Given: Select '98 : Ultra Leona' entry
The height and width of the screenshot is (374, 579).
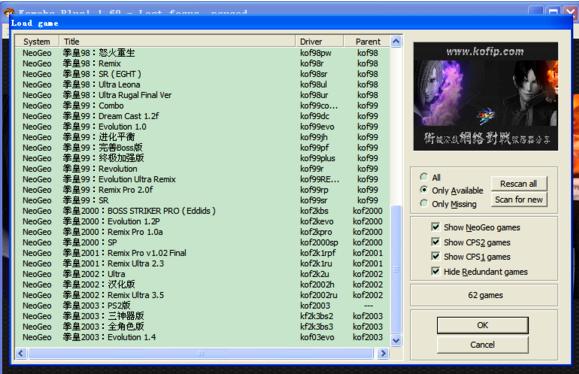Looking at the screenshot, I should tap(202, 85).
